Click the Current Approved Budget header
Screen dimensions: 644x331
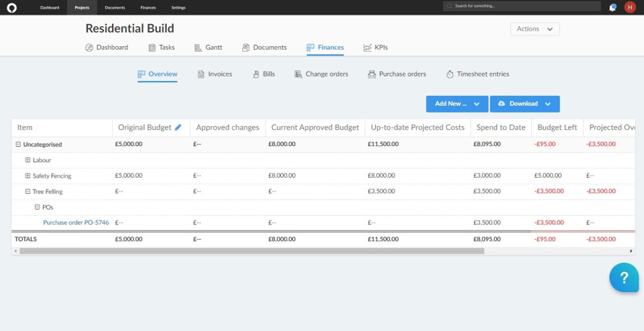coord(315,127)
